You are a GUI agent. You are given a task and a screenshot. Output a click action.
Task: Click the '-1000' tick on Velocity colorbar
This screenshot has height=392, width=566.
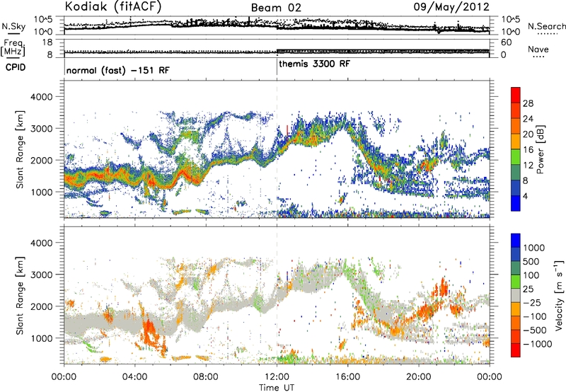(537, 344)
